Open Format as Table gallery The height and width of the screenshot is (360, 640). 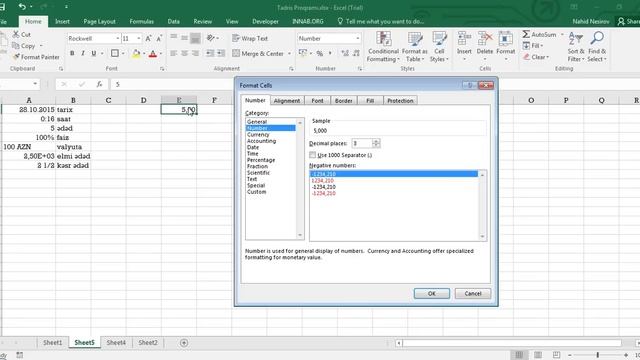click(x=415, y=47)
